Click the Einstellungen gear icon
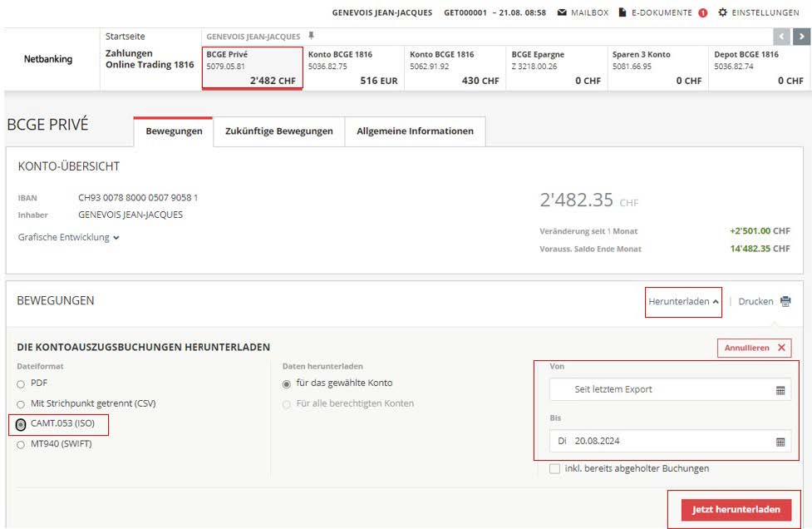Viewport: 812px width, 529px height. [x=722, y=12]
